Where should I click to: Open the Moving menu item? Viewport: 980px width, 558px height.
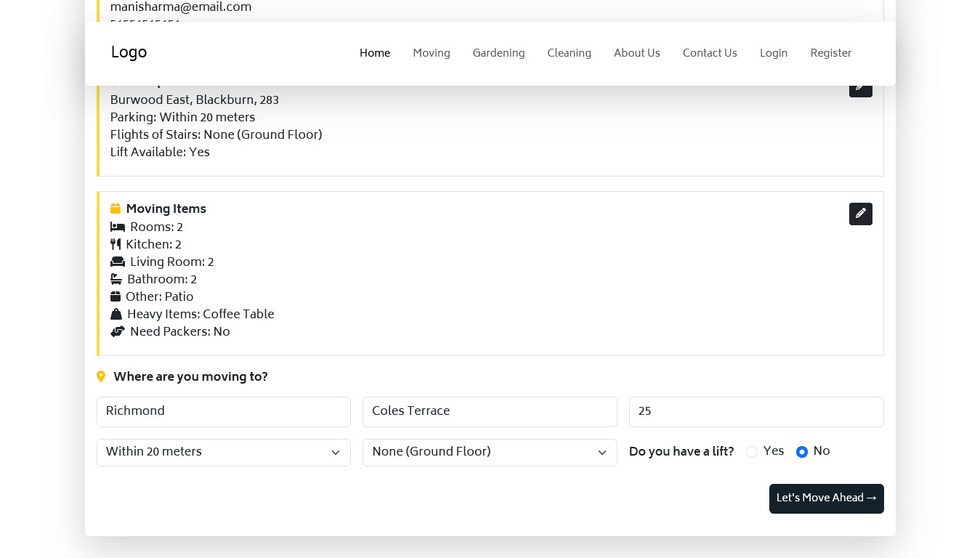tap(432, 53)
